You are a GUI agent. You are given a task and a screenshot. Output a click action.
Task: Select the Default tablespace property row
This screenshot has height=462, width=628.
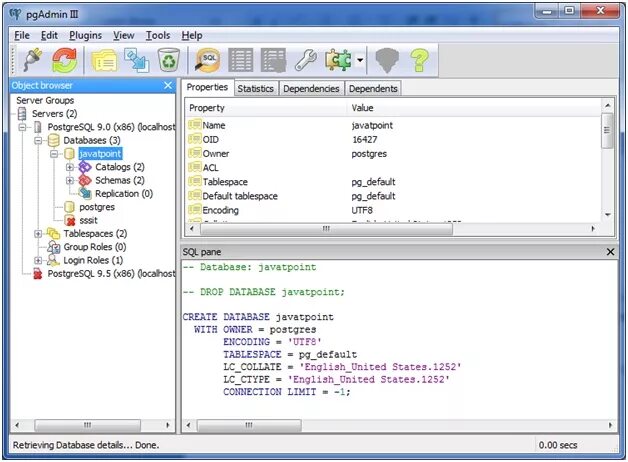click(x=394, y=196)
